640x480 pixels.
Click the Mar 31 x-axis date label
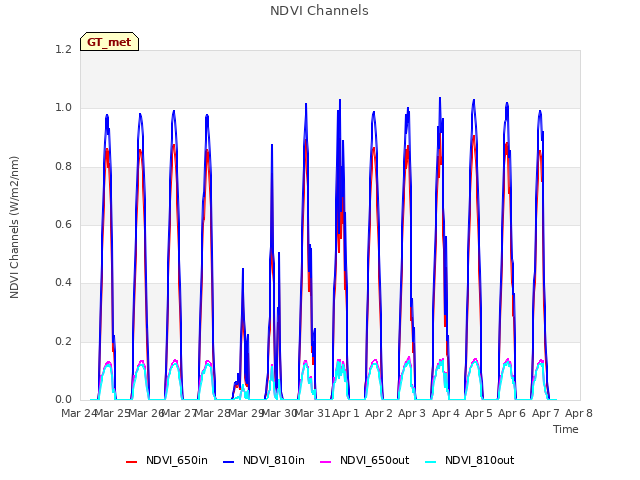(x=312, y=413)
